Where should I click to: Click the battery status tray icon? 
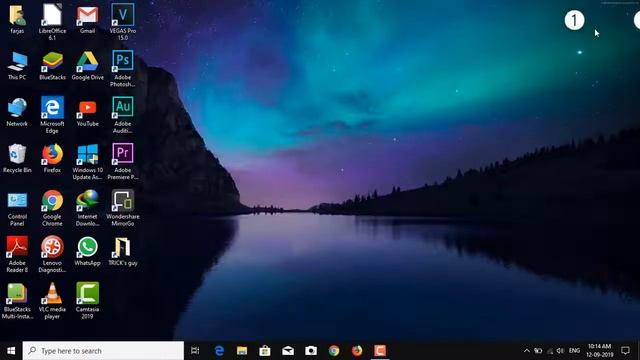click(x=538, y=351)
